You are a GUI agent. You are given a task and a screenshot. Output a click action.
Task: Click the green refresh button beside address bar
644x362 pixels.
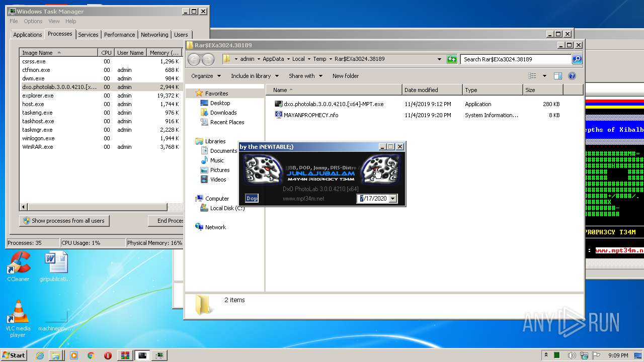452,59
